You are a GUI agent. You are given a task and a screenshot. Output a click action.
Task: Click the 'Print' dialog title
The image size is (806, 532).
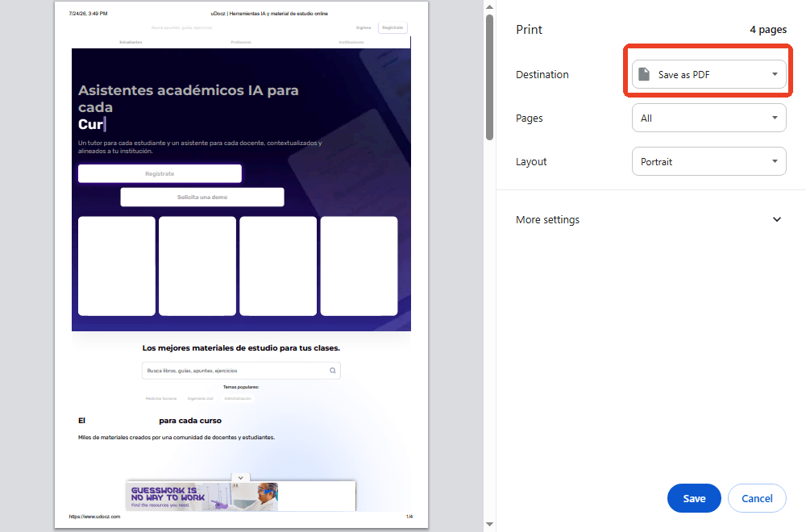pyautogui.click(x=529, y=29)
